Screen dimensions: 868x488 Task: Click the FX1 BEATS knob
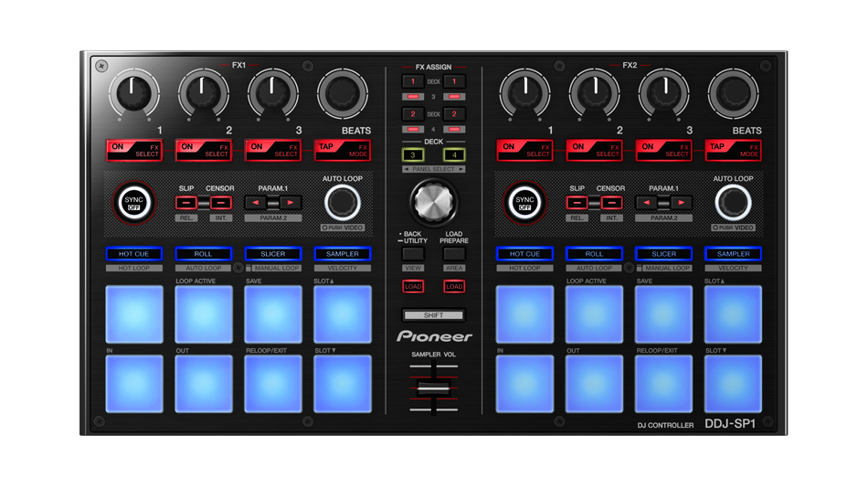[342, 92]
